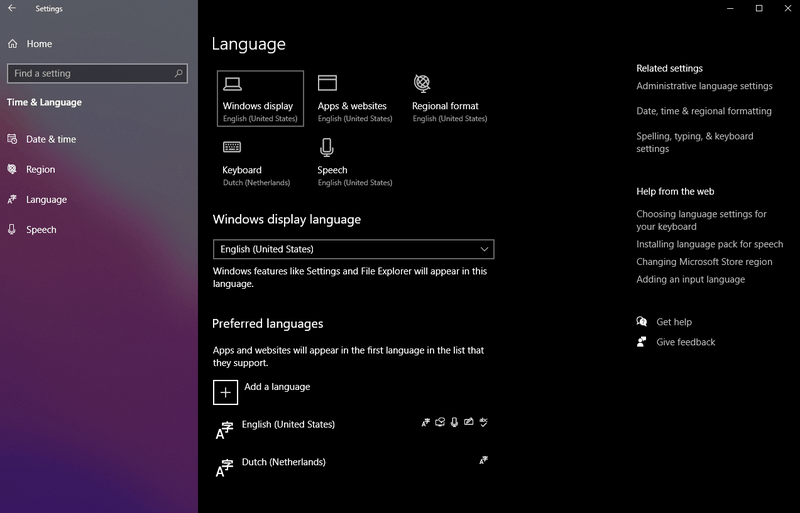Viewport: 800px width, 513px height.
Task: Open Spelling, typing, & keyboard settings
Action: 694,142
